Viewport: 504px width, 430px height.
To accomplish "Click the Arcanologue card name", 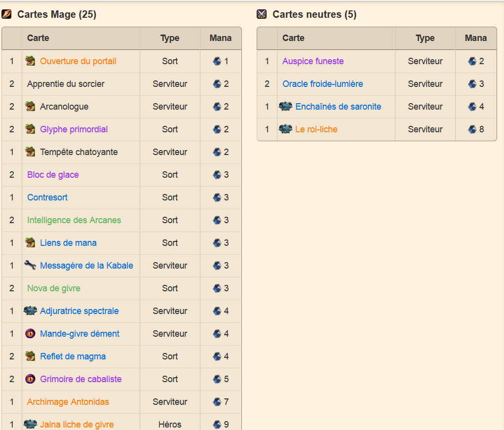I will pyautogui.click(x=64, y=106).
